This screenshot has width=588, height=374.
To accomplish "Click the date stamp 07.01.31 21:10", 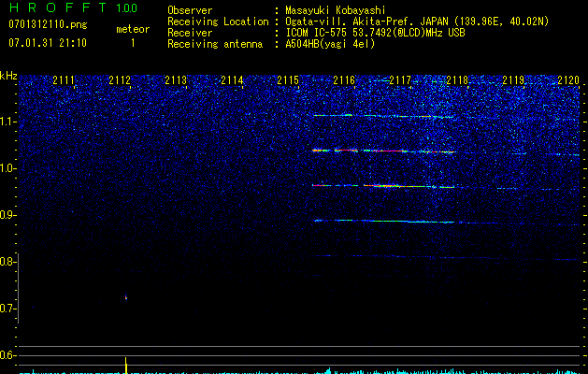I will [48, 43].
